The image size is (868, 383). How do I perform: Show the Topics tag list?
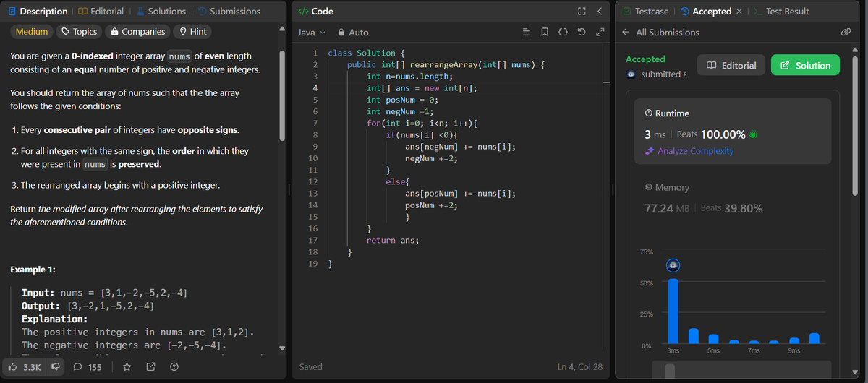pos(80,32)
